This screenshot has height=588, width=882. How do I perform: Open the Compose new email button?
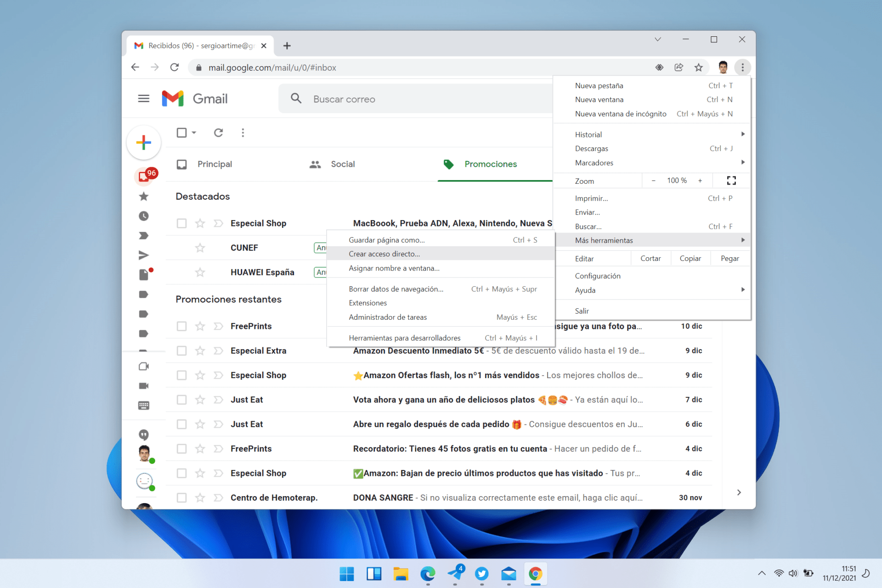[144, 142]
